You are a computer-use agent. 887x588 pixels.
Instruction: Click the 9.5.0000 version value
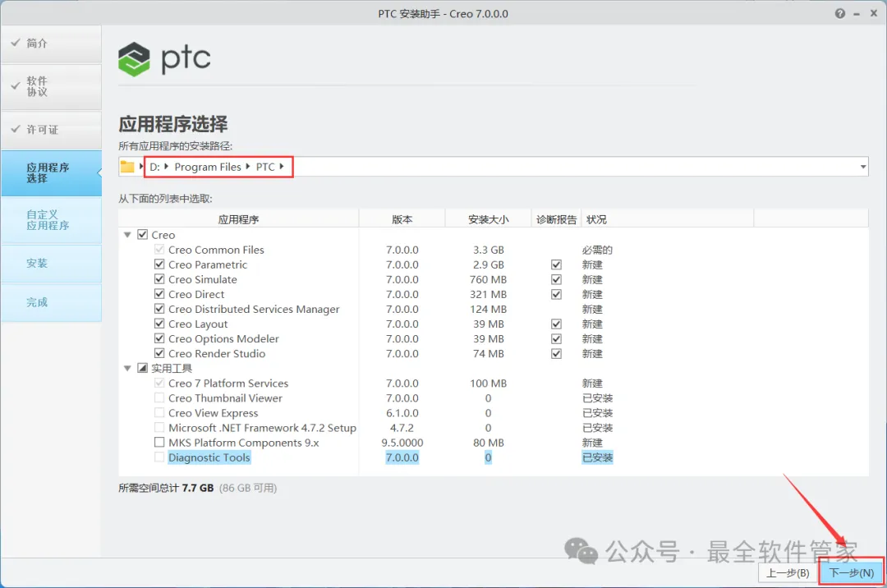click(x=402, y=443)
